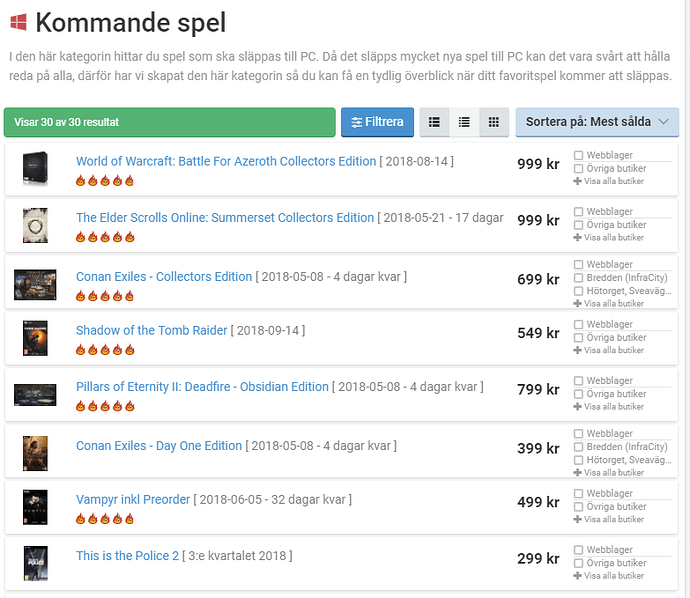690x598 pixels.
Task: Expand Visa alla butiker for Elder Scrolls Online
Action: click(609, 238)
